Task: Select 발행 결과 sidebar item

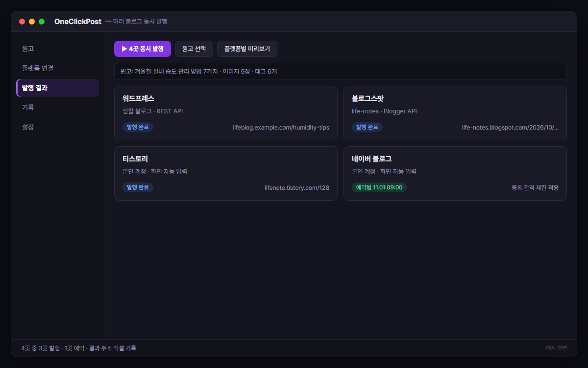Action: pos(58,88)
